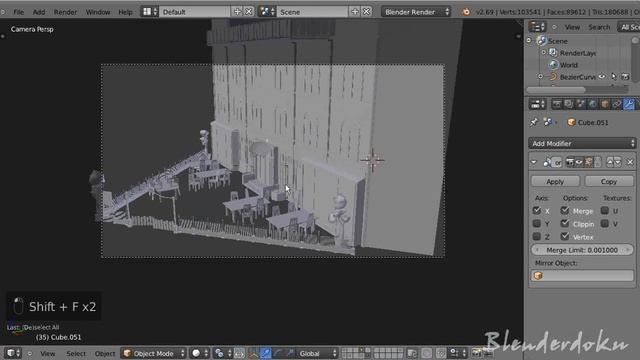Switch to World properties tab
This screenshot has height=360, width=640.
pyautogui.click(x=593, y=104)
